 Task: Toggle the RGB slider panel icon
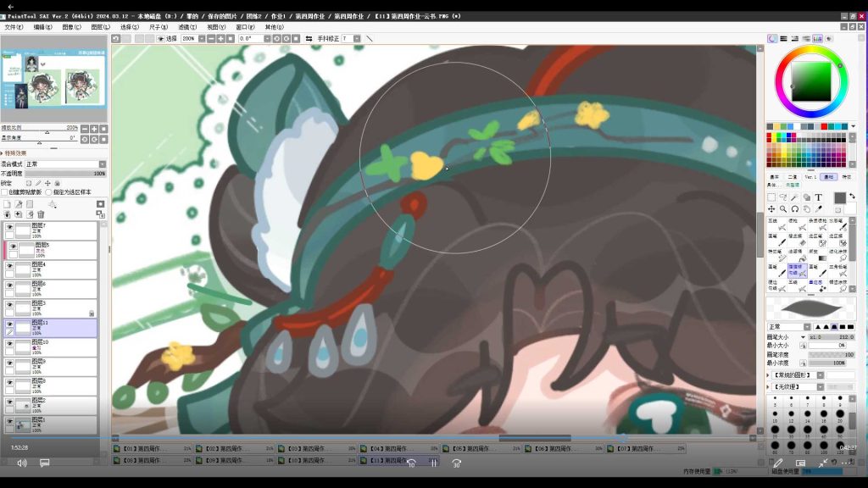tap(783, 39)
